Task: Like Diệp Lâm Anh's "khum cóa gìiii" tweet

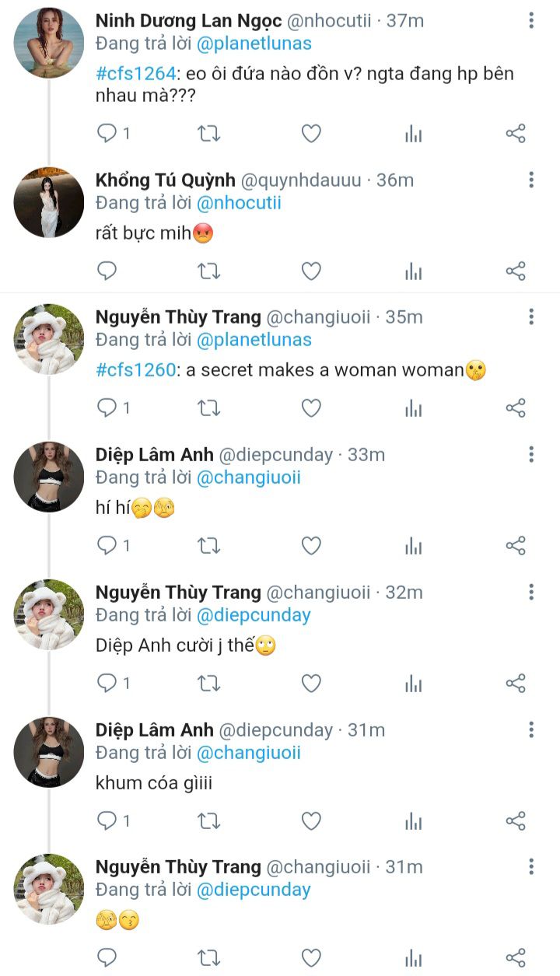Action: coord(311,820)
